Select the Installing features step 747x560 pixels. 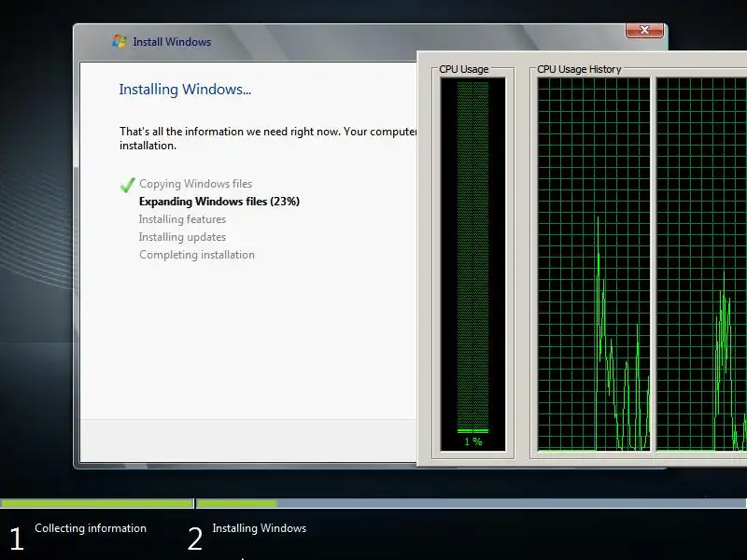click(x=182, y=219)
